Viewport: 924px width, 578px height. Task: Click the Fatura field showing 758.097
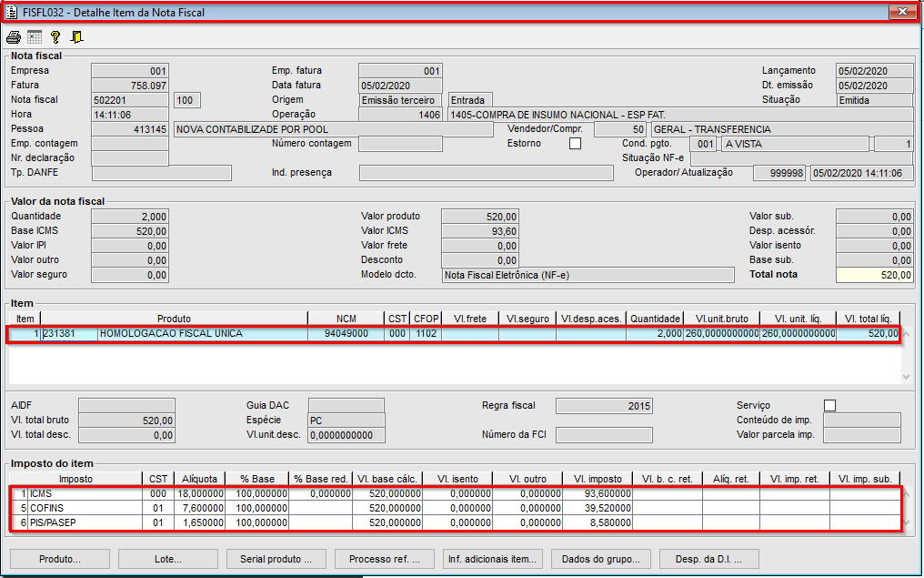point(130,86)
